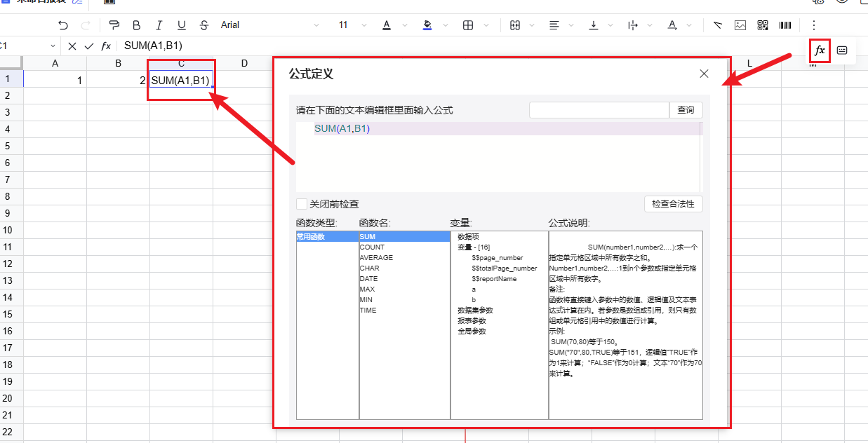Click the cancel X in formula bar
The height and width of the screenshot is (443, 868).
click(x=72, y=46)
